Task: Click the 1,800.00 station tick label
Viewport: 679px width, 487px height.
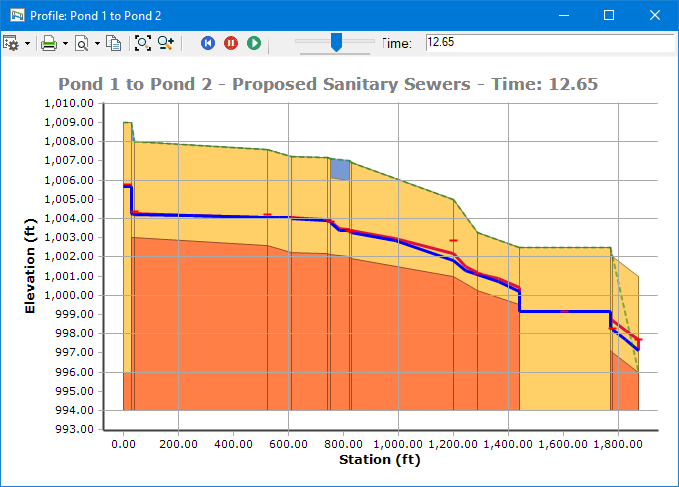Action: click(618, 444)
